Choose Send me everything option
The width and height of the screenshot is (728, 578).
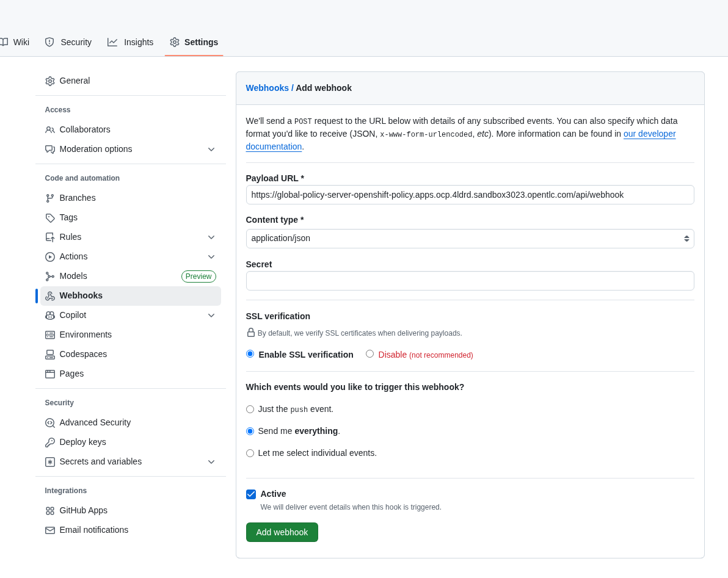pos(250,432)
